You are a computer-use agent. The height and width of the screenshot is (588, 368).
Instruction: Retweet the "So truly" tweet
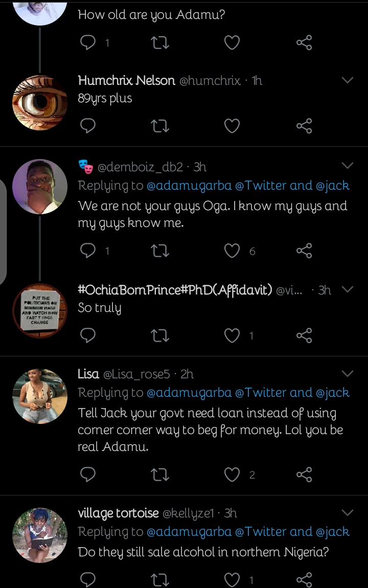pyautogui.click(x=160, y=335)
